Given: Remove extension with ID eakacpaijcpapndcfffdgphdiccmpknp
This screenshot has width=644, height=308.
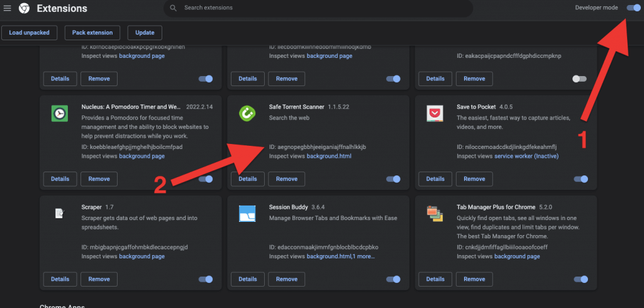Looking at the screenshot, I should click(474, 79).
